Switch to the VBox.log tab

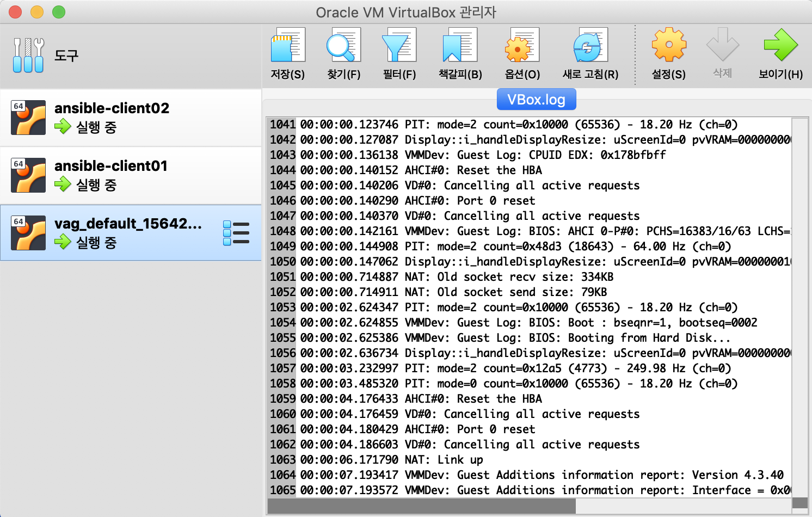click(x=537, y=100)
